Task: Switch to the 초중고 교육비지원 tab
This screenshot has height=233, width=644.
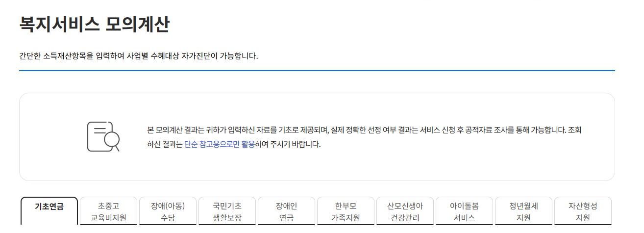Action: coord(108,211)
